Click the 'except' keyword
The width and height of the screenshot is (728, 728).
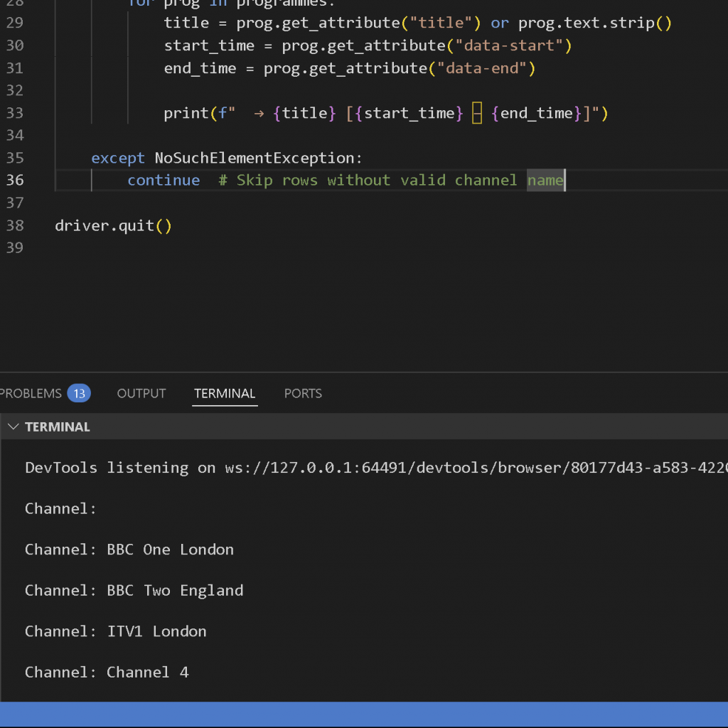pyautogui.click(x=118, y=158)
